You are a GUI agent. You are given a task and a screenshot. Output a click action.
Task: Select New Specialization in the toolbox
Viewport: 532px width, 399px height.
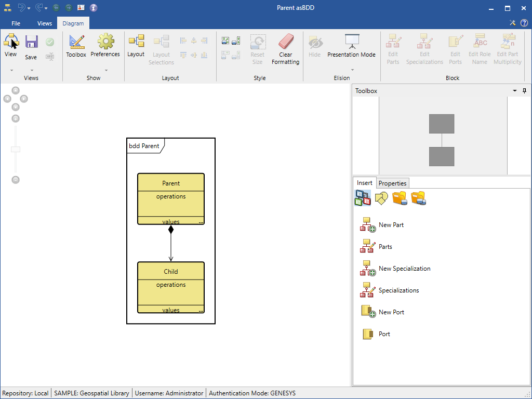404,269
